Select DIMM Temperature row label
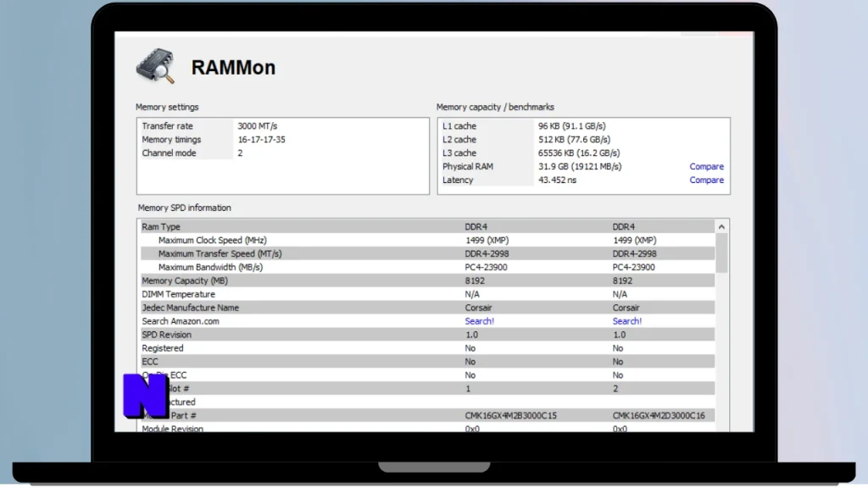The height and width of the screenshot is (488, 868). tap(178, 294)
